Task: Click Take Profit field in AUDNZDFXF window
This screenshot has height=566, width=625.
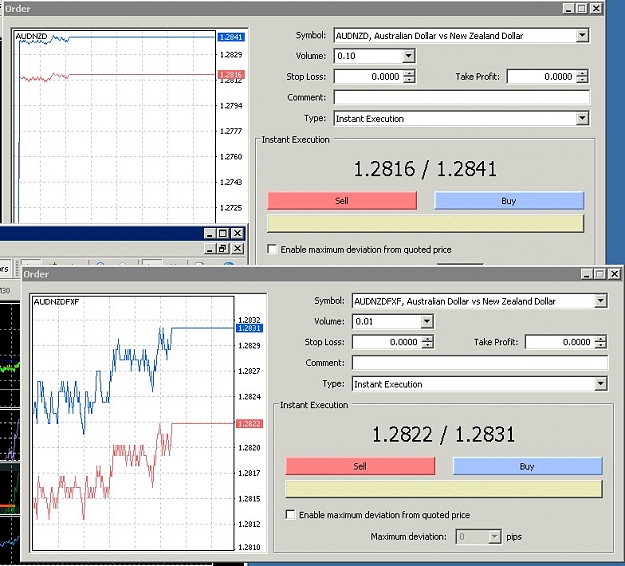Action: (560, 342)
